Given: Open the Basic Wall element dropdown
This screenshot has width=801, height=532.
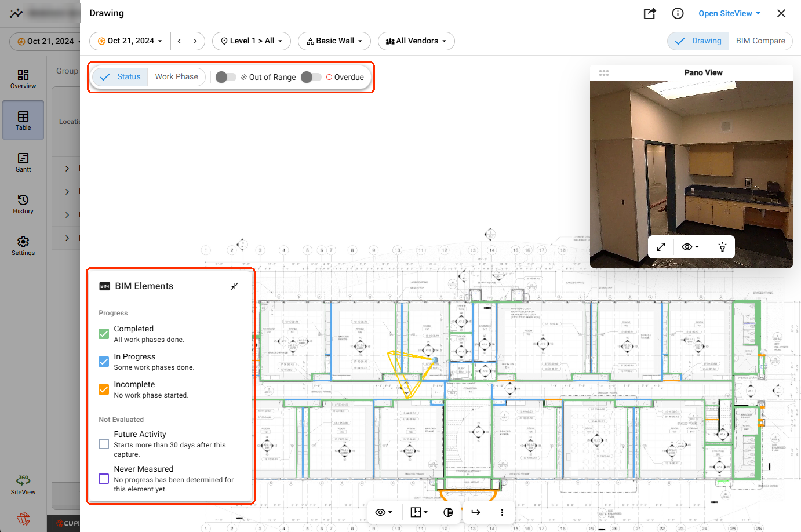Looking at the screenshot, I should point(334,41).
